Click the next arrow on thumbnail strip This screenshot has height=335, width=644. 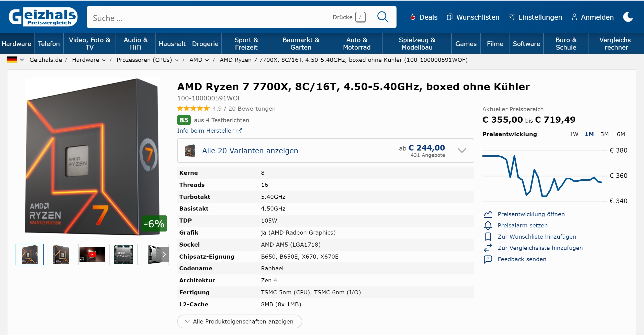pos(164,255)
